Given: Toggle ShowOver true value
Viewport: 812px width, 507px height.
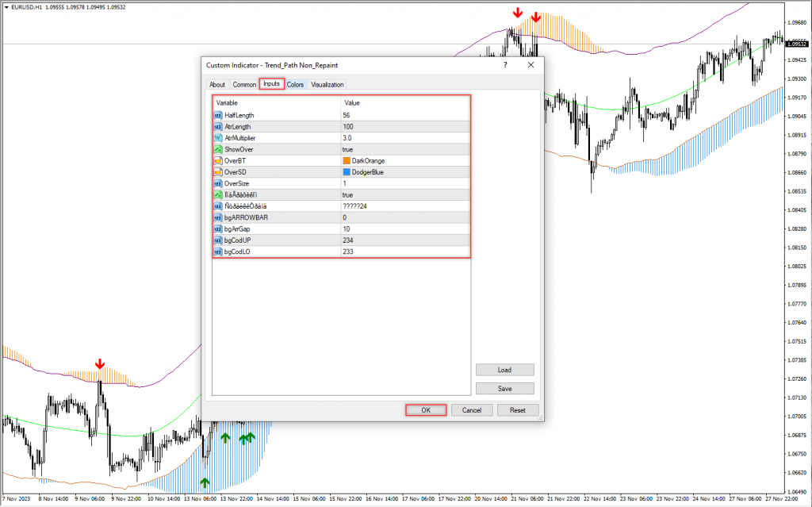Looking at the screenshot, I should point(405,149).
